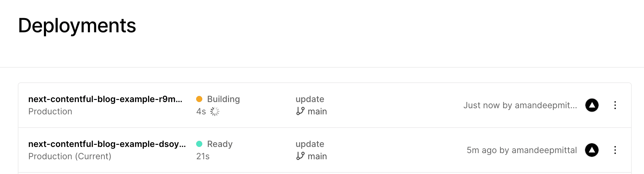
Task: Click the avatar next to '5m ago by amandeepmittal'
Action: tap(592, 150)
